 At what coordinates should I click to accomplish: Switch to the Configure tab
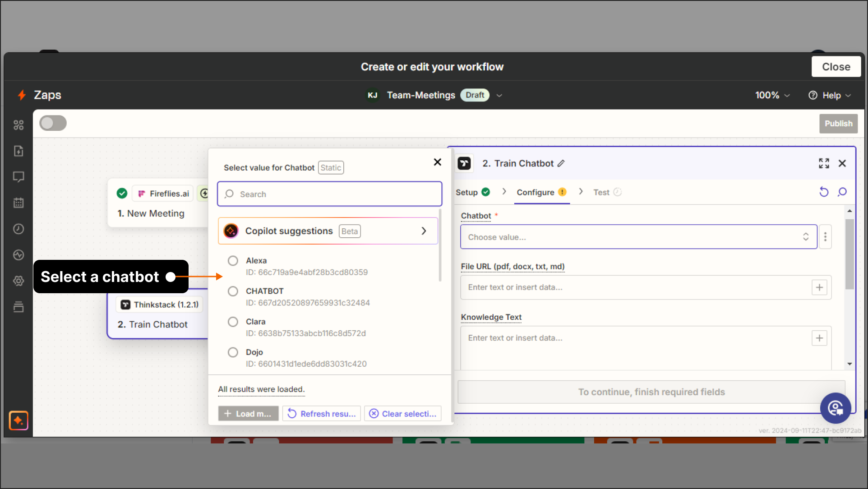click(541, 192)
